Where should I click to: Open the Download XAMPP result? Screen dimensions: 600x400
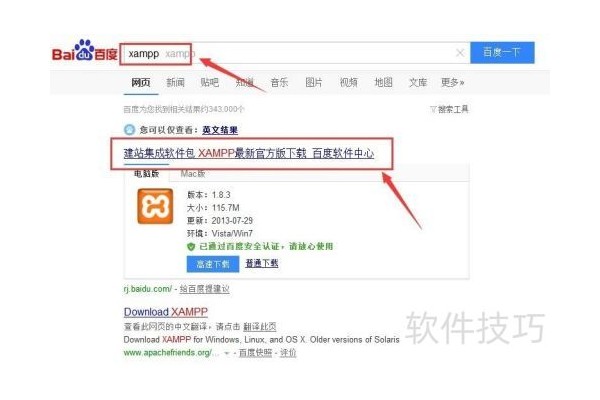[x=166, y=312]
